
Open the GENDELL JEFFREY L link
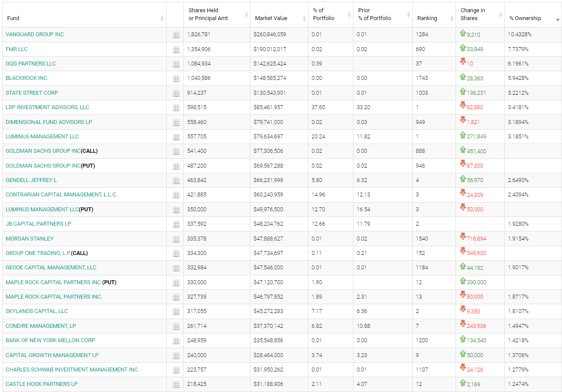click(31, 180)
